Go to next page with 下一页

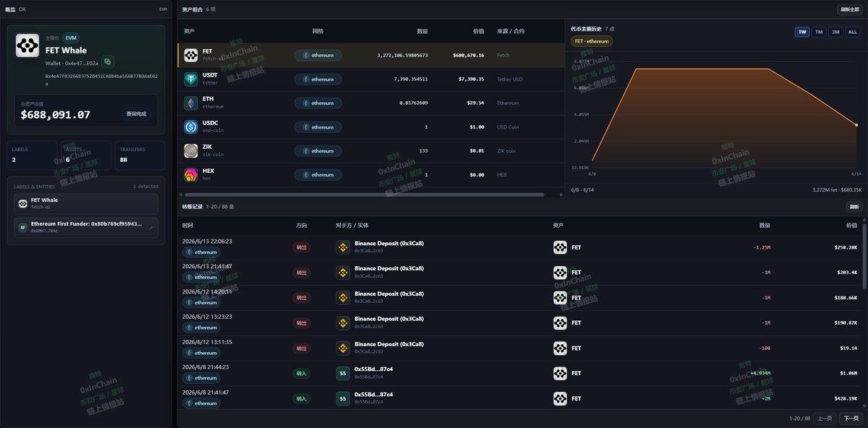tap(851, 418)
